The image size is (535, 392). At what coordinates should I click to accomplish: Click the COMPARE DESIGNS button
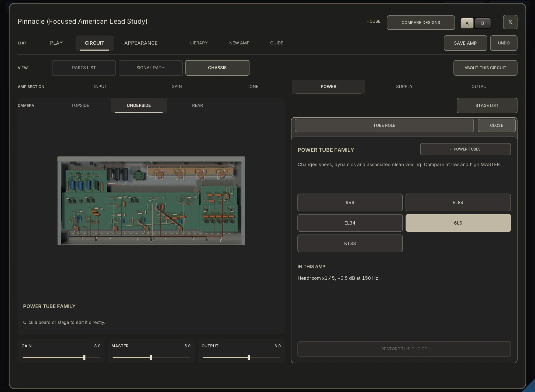point(421,23)
